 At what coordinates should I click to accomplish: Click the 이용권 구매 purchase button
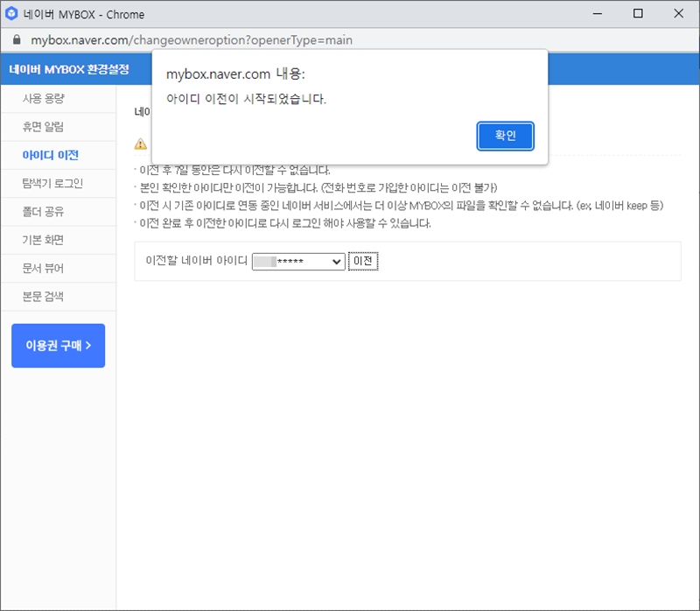click(x=58, y=346)
